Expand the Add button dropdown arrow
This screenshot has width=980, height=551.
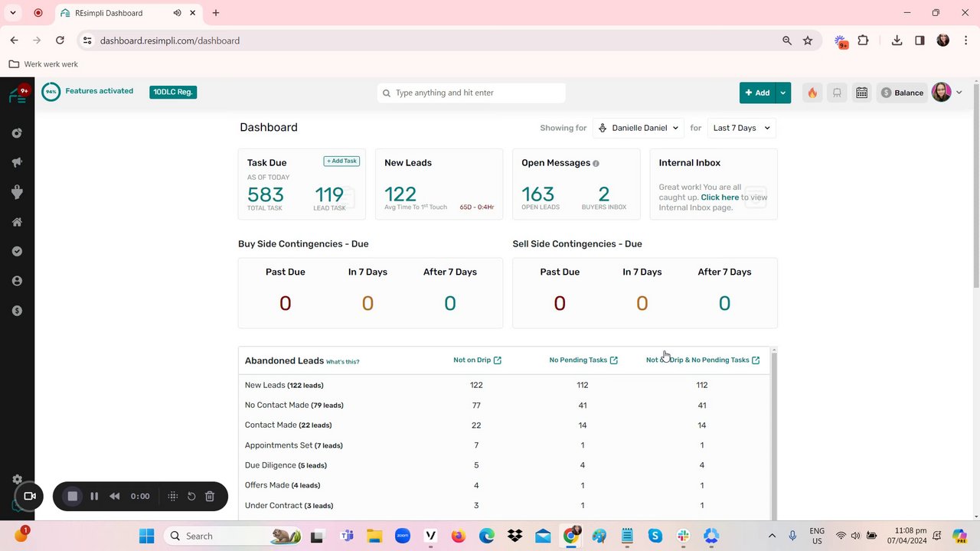(x=782, y=93)
